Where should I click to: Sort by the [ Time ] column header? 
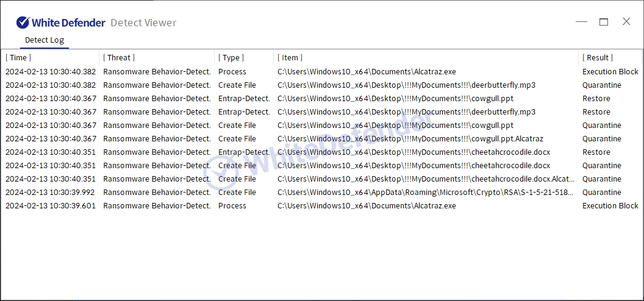18,57
